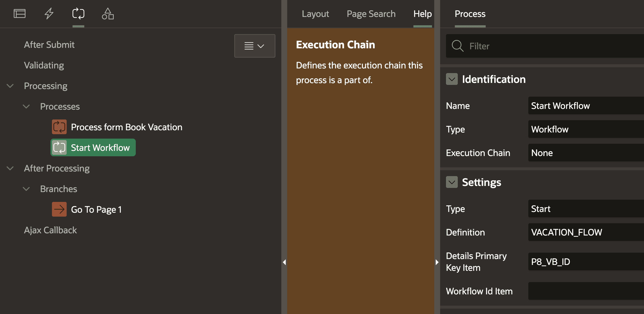Collapse the Processing tree node
The width and height of the screenshot is (644, 314).
point(10,86)
